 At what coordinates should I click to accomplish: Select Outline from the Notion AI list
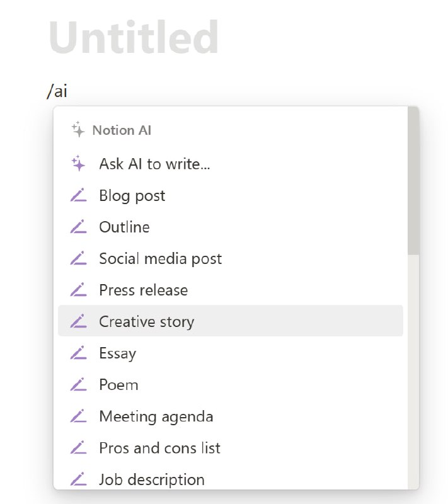tap(124, 227)
